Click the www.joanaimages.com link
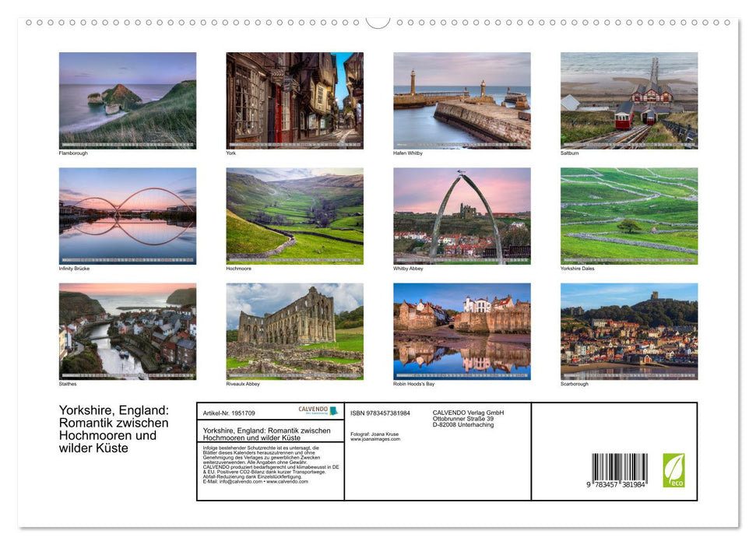756x545 pixels. (x=375, y=439)
